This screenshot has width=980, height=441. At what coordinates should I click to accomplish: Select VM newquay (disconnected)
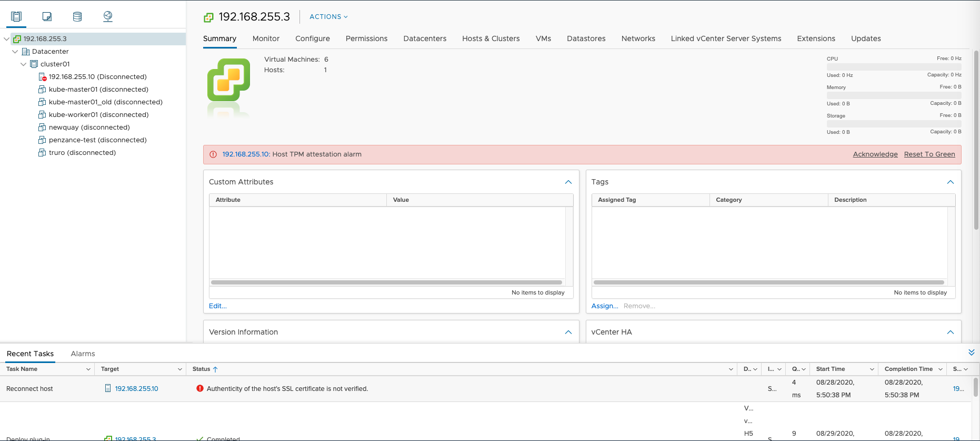[x=89, y=127]
